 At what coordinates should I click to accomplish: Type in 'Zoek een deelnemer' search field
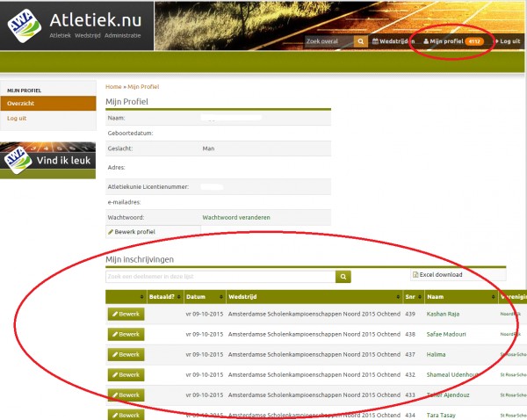point(220,276)
